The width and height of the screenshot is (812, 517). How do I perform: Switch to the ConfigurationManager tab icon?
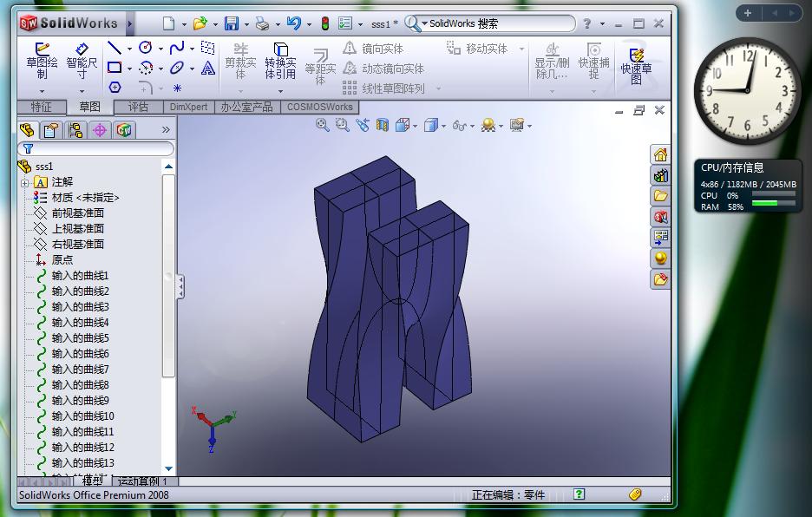tap(75, 129)
